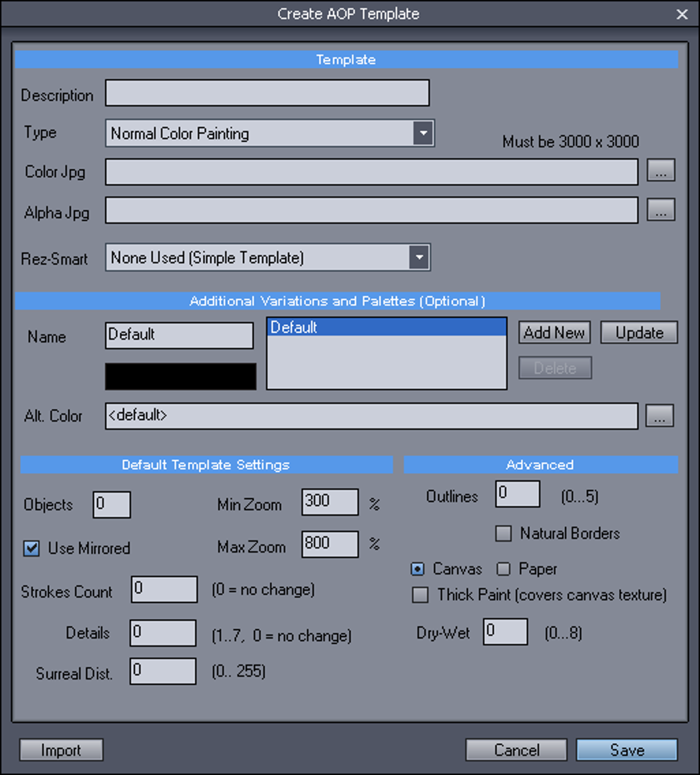Click the Cancel button
This screenshot has height=775, width=700.
coord(516,750)
